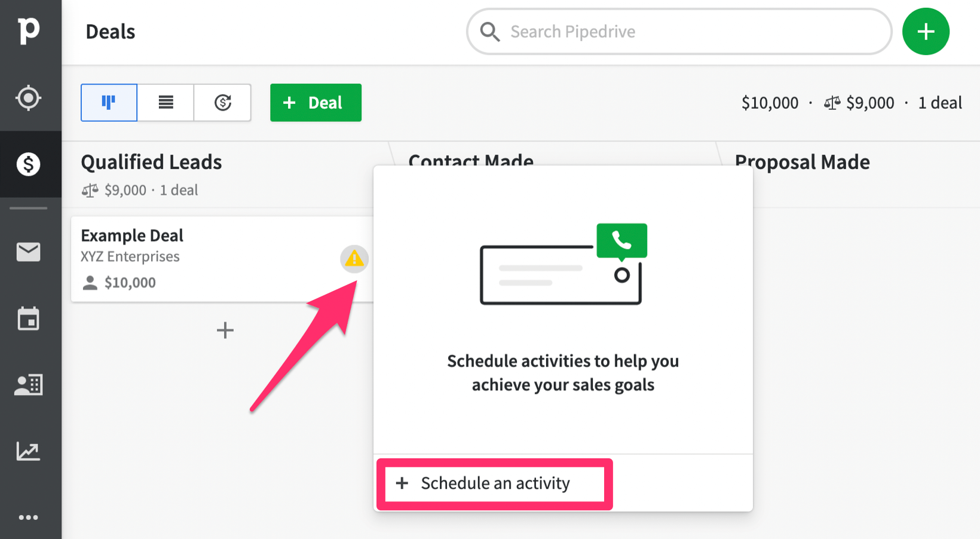Click Schedule an activity
The image size is (980, 539).
coord(495,483)
